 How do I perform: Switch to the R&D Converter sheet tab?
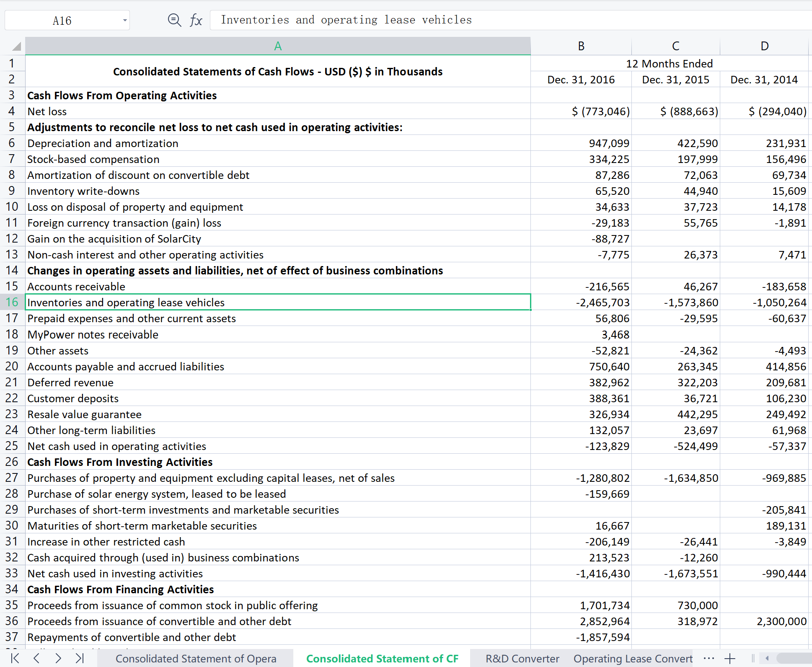(522, 659)
